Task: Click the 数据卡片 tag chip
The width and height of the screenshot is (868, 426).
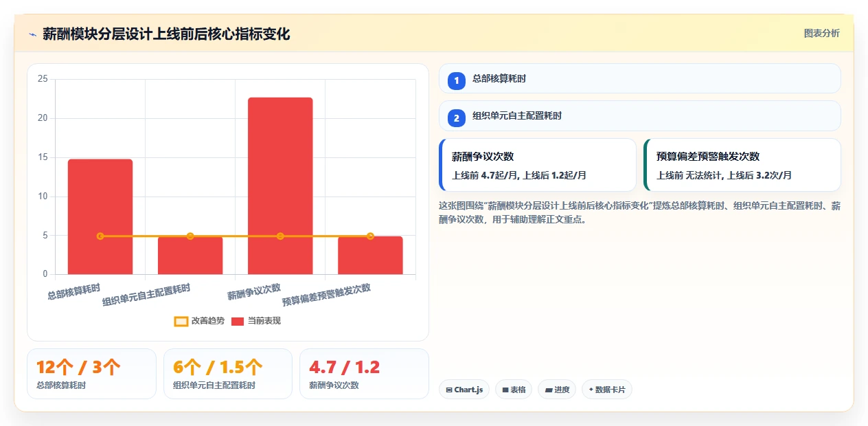Action: tap(607, 390)
